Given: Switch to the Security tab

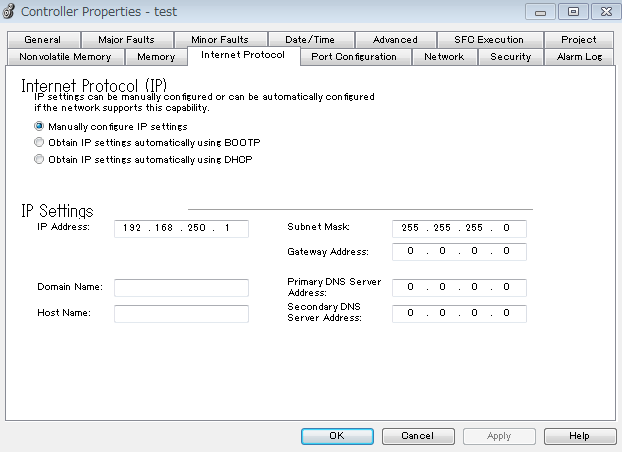Looking at the screenshot, I should click(510, 57).
